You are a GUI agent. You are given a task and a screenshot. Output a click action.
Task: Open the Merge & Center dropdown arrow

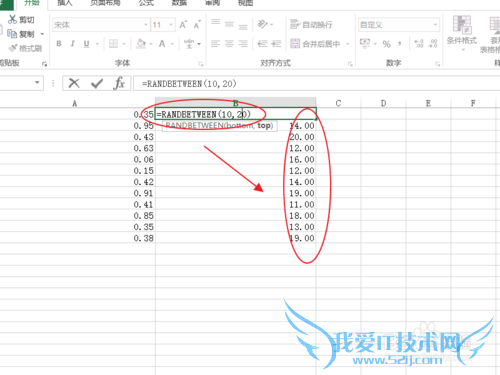click(348, 44)
